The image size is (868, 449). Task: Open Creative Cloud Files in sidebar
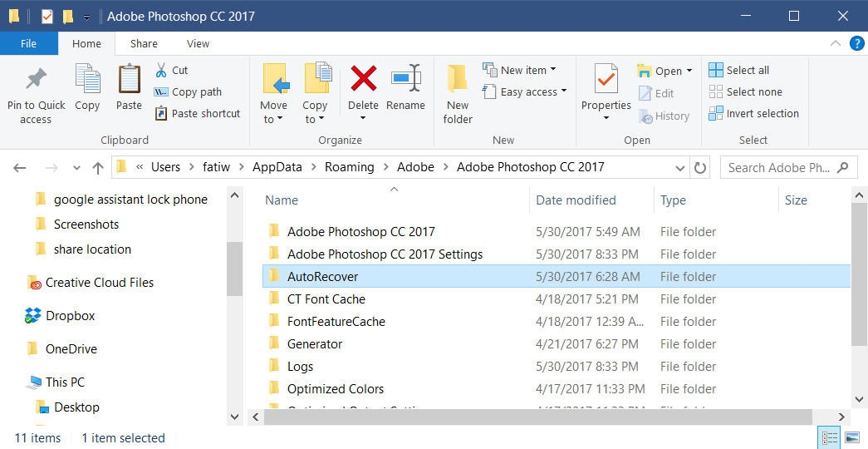tap(91, 283)
